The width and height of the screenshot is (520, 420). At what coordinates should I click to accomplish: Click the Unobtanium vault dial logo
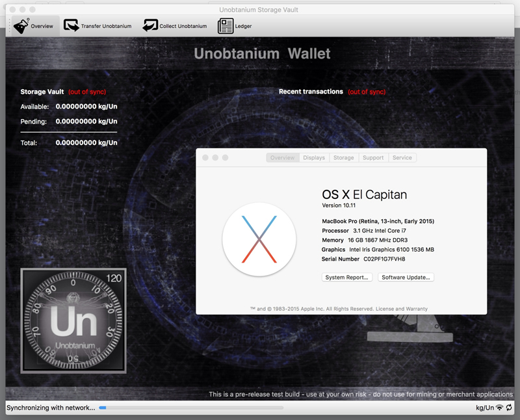73,321
